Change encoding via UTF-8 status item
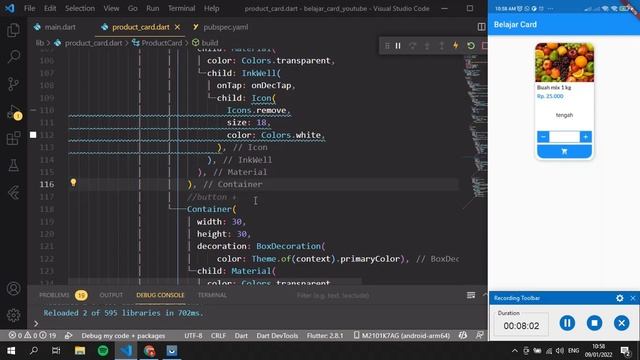 click(193, 336)
